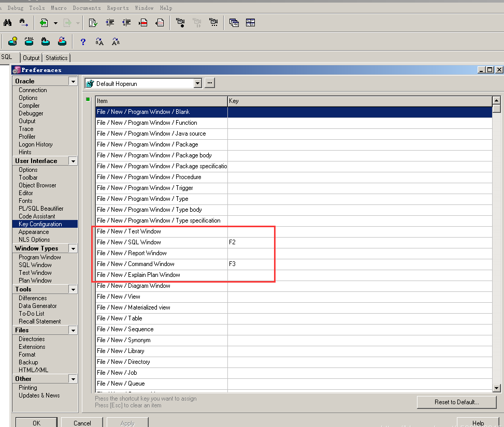Open the Reports menu

tap(118, 8)
